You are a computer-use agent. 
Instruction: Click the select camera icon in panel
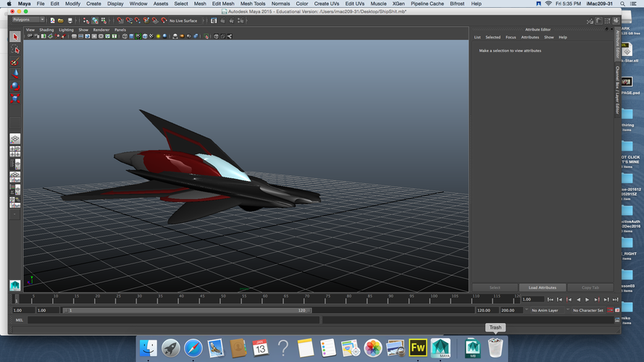click(30, 36)
